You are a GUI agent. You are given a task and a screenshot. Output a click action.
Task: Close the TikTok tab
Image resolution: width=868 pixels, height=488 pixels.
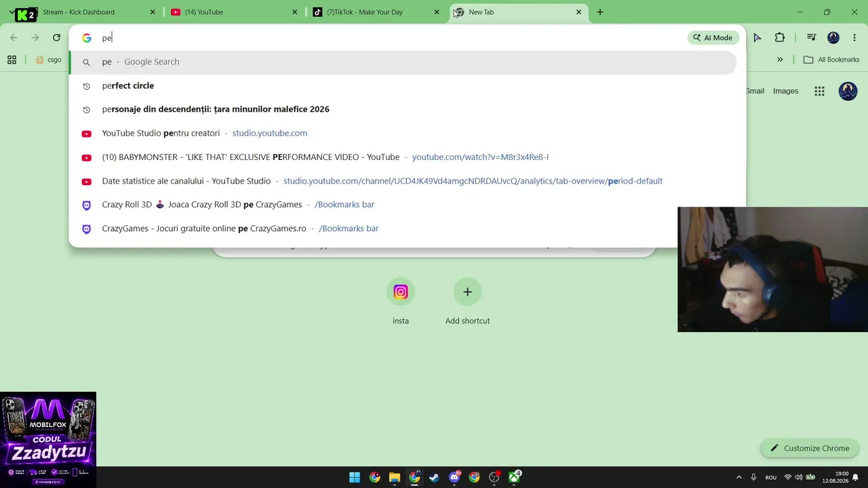point(437,12)
